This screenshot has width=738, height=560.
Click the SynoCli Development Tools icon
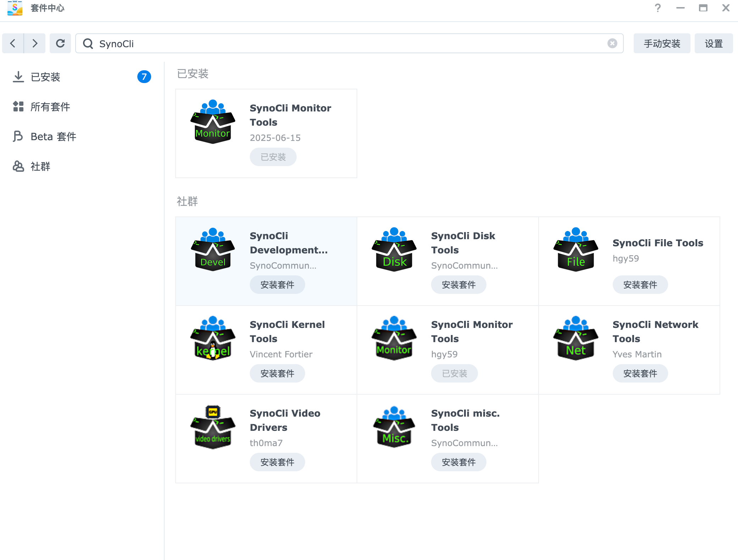click(213, 250)
